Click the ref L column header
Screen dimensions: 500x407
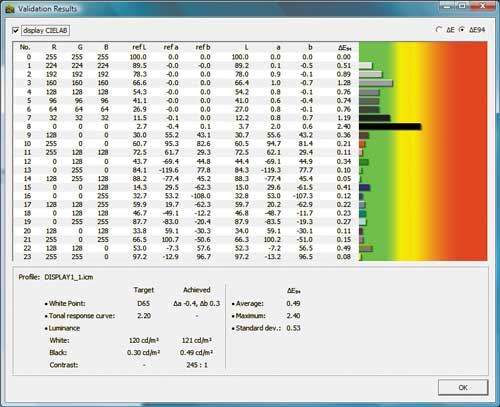point(139,47)
